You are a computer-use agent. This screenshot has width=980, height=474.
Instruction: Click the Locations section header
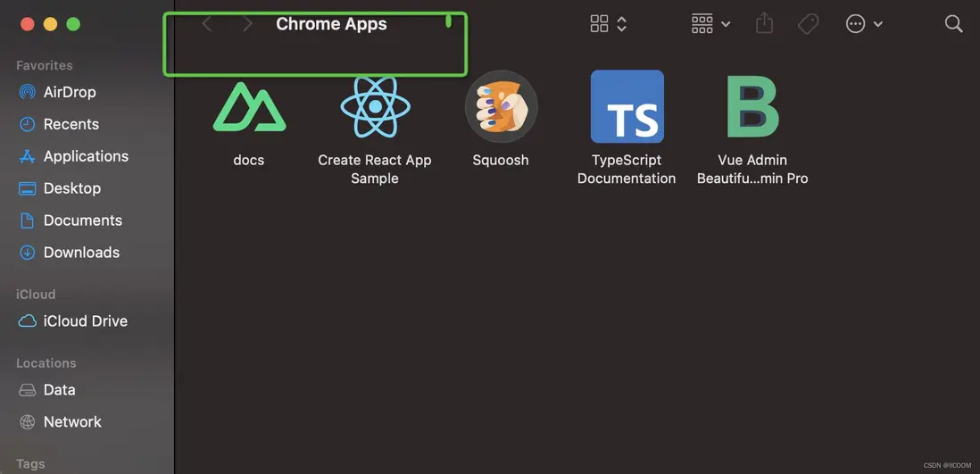pyautogui.click(x=46, y=363)
